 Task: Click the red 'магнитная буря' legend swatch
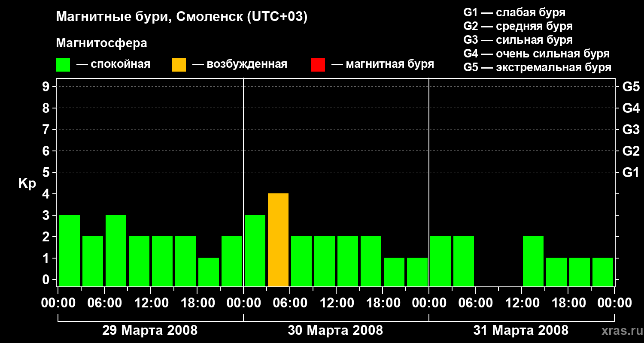(x=318, y=64)
